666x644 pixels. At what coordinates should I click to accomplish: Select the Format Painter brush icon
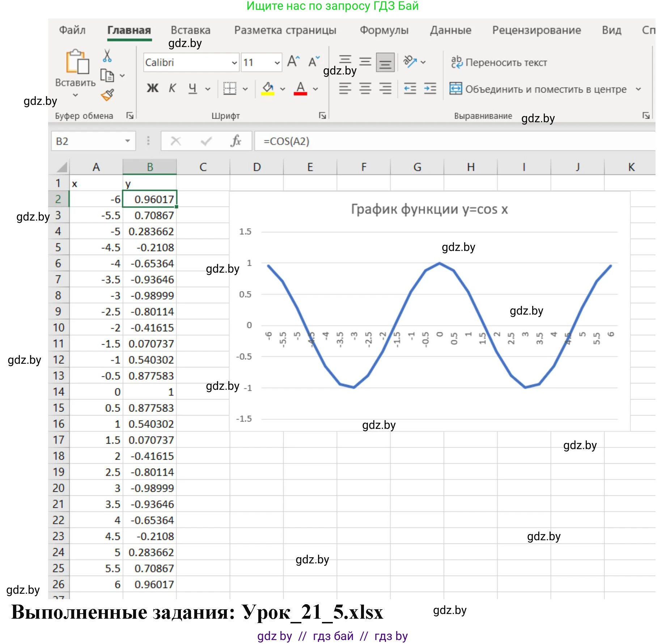click(107, 95)
